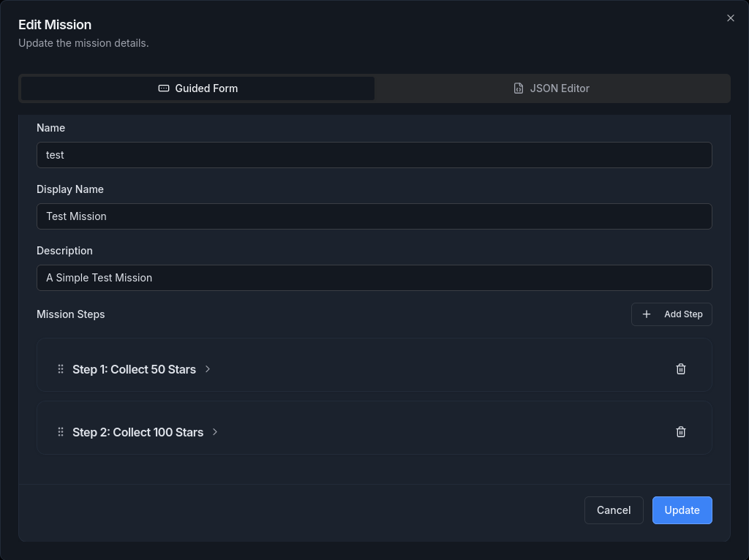Delete Step 2: Collect 100 Stars
The width and height of the screenshot is (749, 560).
tap(681, 432)
